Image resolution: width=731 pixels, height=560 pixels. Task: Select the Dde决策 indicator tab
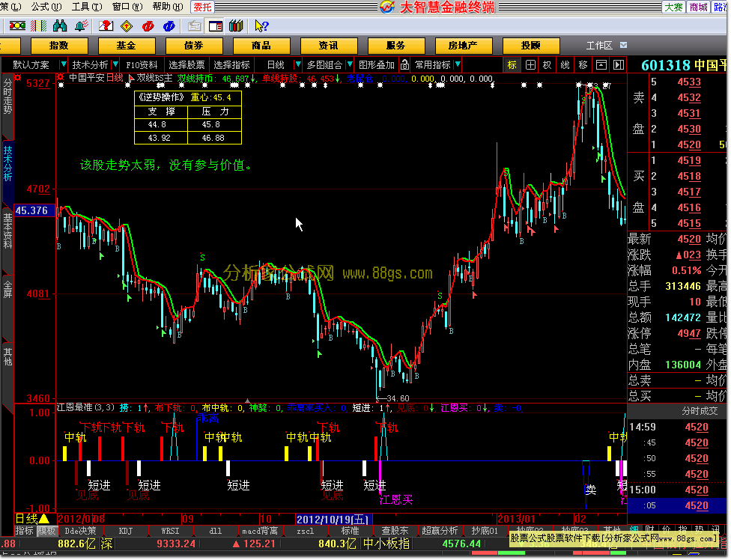(x=81, y=531)
